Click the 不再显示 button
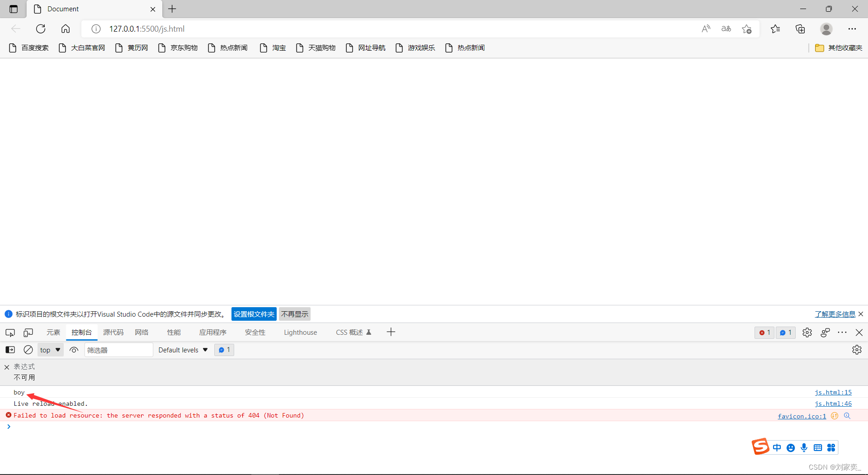Image resolution: width=868 pixels, height=475 pixels. [x=295, y=314]
